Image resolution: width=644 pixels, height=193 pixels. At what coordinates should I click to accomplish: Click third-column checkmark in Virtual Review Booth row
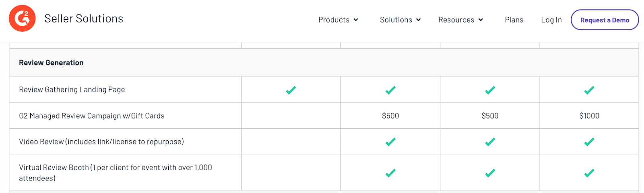click(x=490, y=173)
